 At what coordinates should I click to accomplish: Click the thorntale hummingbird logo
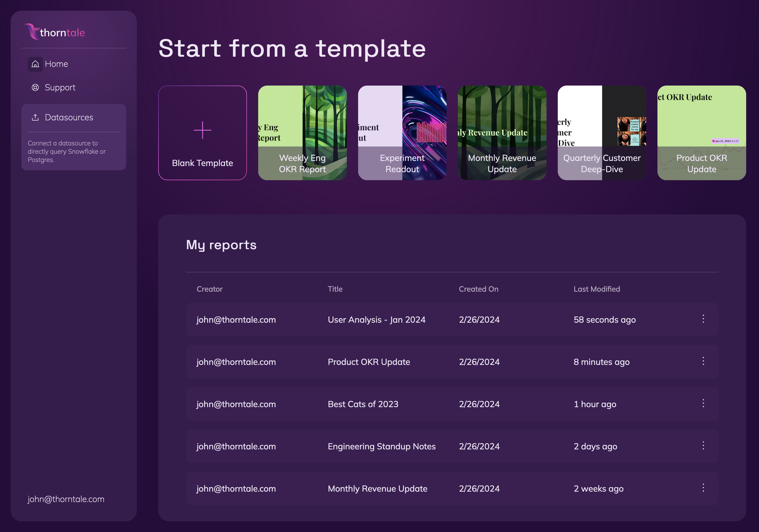pos(32,32)
